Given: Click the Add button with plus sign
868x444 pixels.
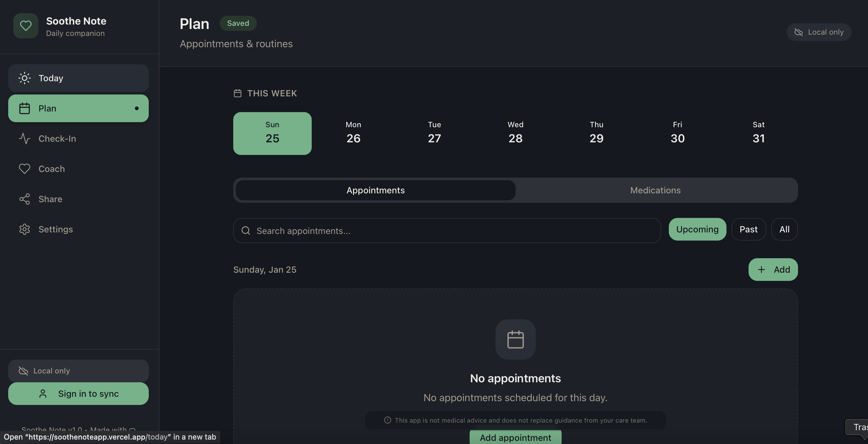Looking at the screenshot, I should (773, 270).
